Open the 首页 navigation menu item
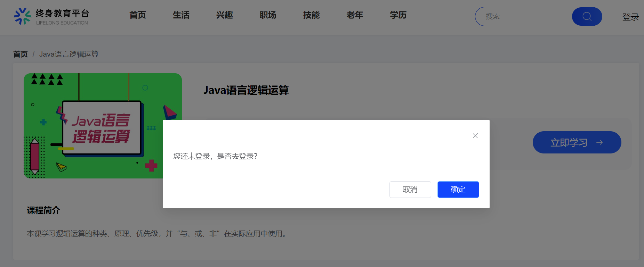Screen dimensions: 644x267 (x=138, y=15)
